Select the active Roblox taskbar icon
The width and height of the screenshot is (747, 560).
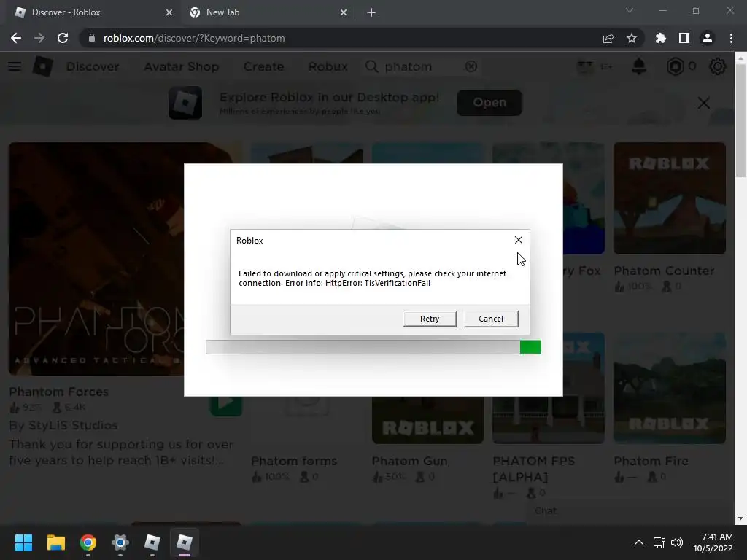(185, 542)
